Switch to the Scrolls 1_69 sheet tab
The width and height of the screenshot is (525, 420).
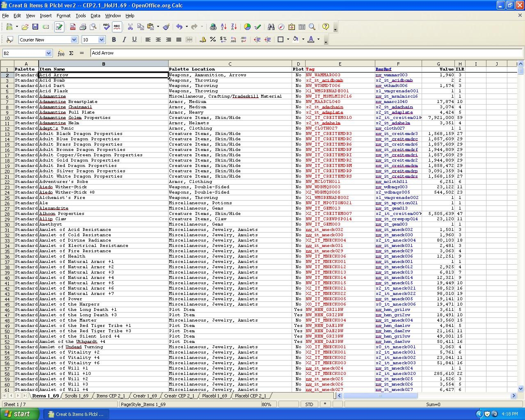click(77, 396)
